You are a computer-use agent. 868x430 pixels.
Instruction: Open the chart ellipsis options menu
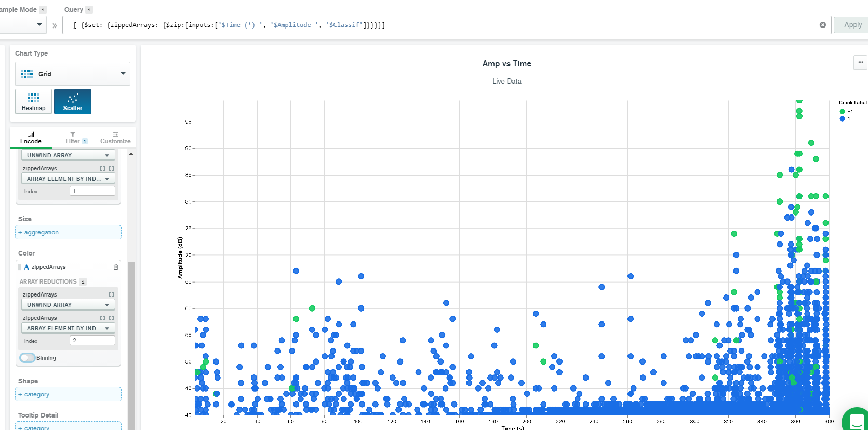[x=860, y=62]
